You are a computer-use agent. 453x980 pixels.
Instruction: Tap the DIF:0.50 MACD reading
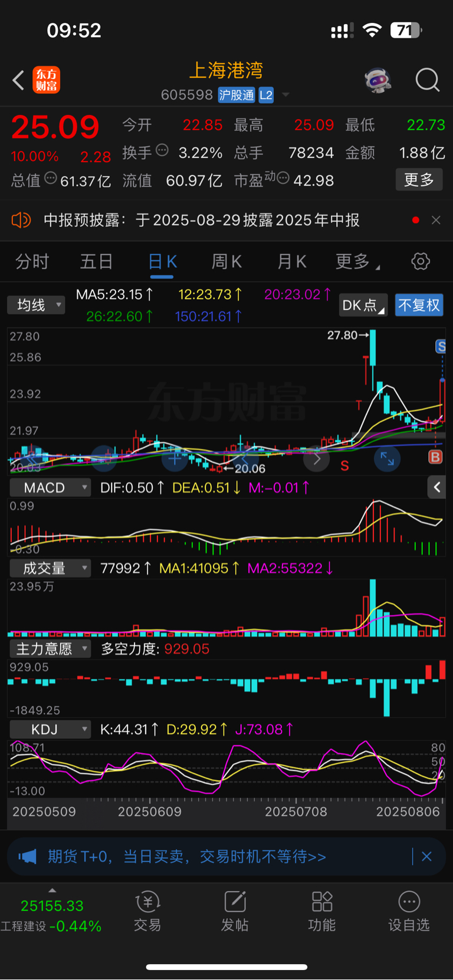point(132,487)
